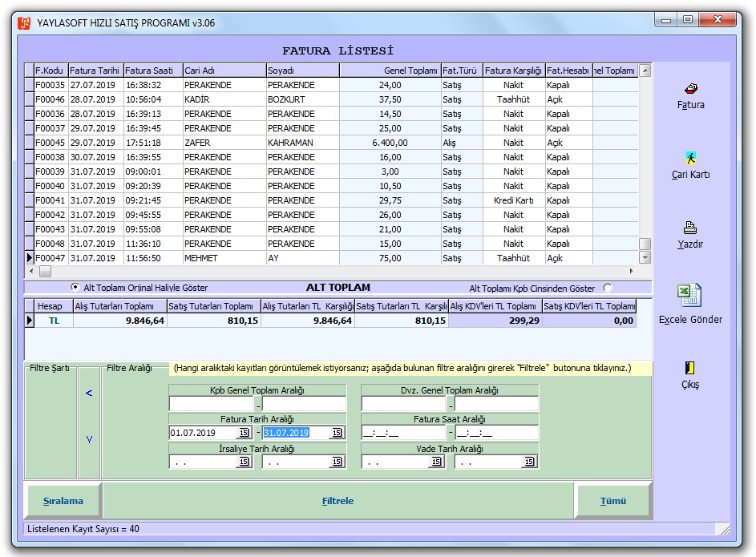
Task: Select invoice row F00035
Action: pos(332,85)
